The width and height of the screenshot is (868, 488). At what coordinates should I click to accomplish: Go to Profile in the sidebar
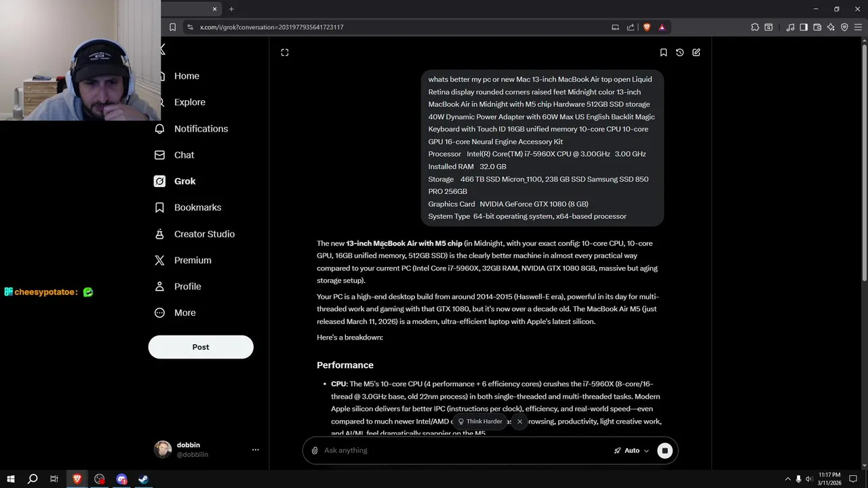pyautogui.click(x=187, y=287)
